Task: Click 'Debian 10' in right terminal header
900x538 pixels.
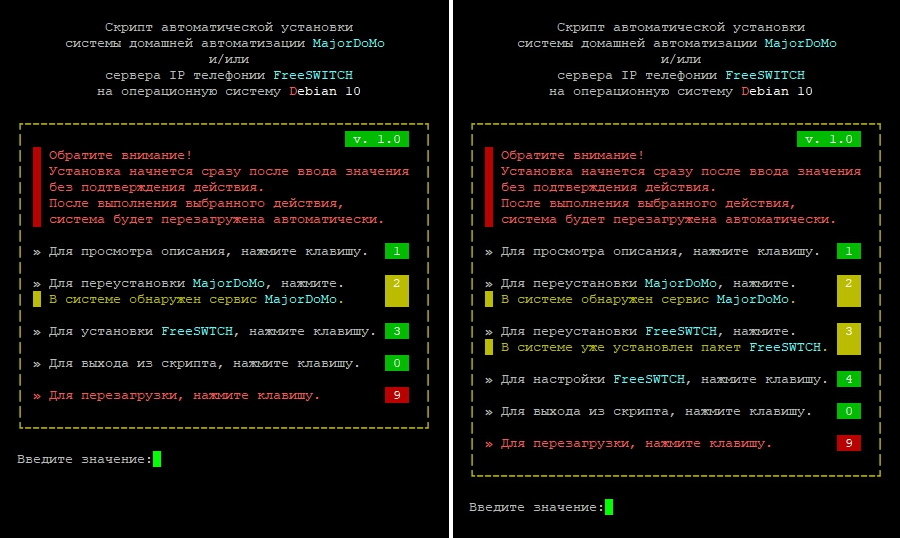Action: click(x=777, y=91)
